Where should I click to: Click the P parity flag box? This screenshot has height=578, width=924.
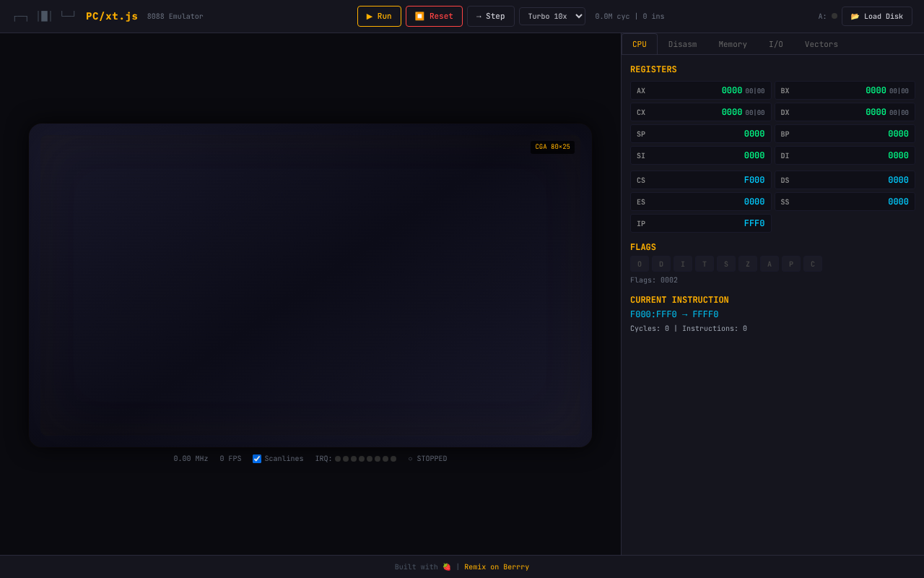coord(791,264)
